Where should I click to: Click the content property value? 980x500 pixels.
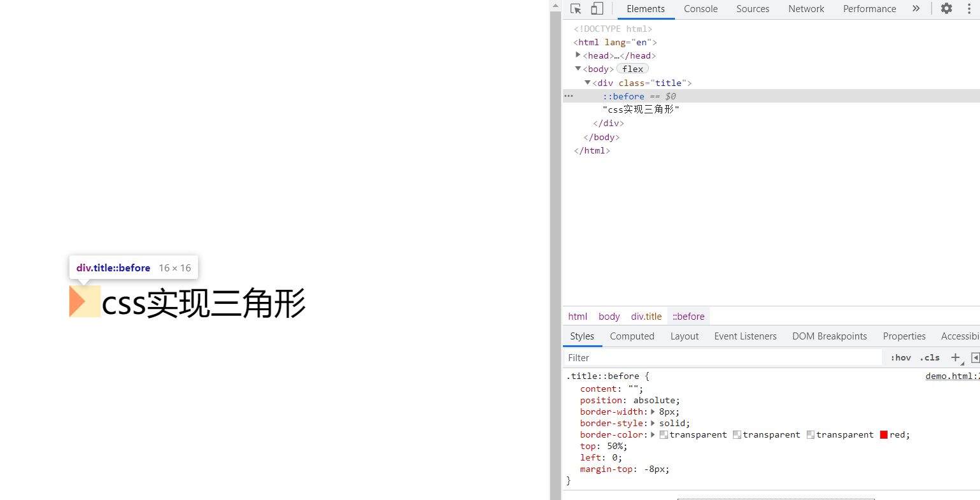tap(634, 389)
